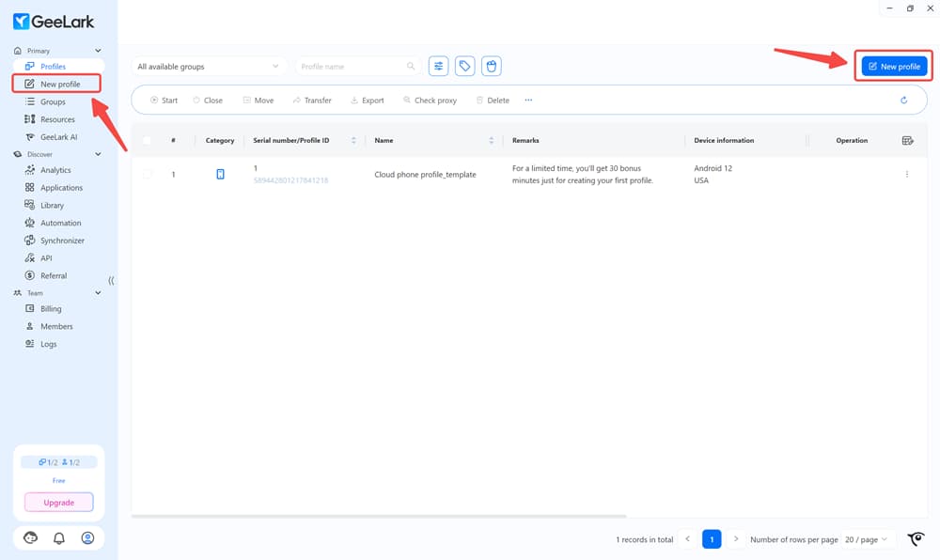Viewport: 940px width, 560px height.
Task: Open the rows per page dropdown
Action: 866,538
